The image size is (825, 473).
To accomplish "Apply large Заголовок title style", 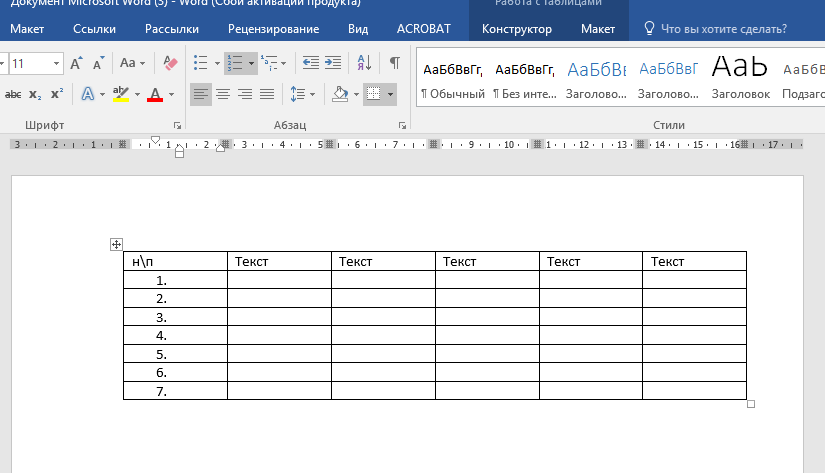I will click(740, 78).
